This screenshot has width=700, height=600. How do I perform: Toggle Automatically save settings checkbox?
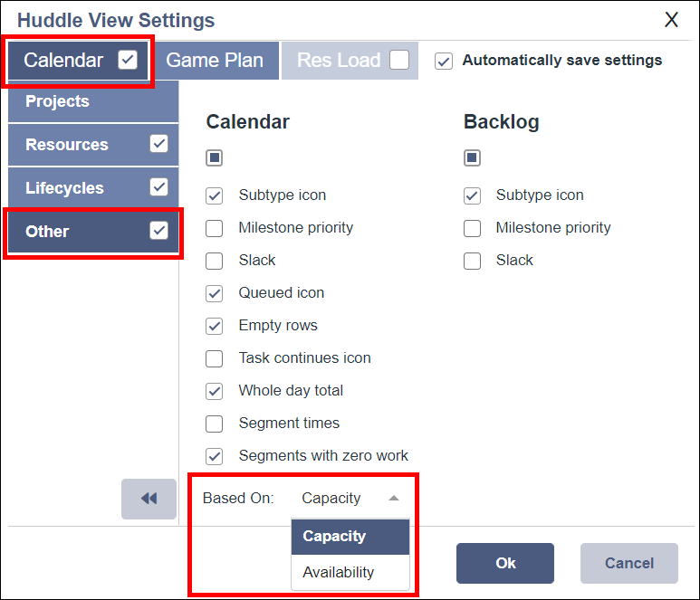click(444, 61)
